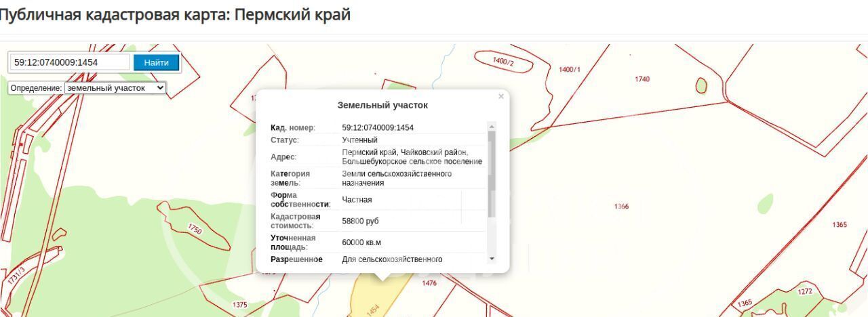Click the Адрес label in popup

(x=283, y=157)
